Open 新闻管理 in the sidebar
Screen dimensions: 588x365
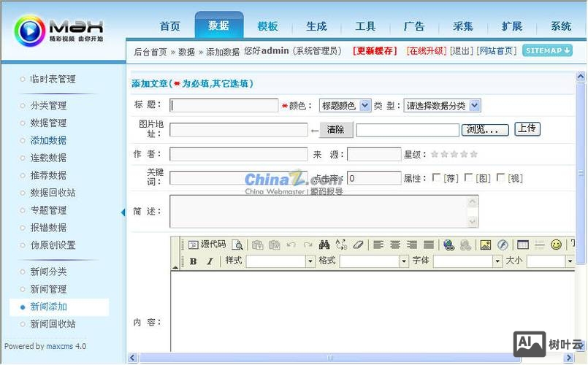48,289
